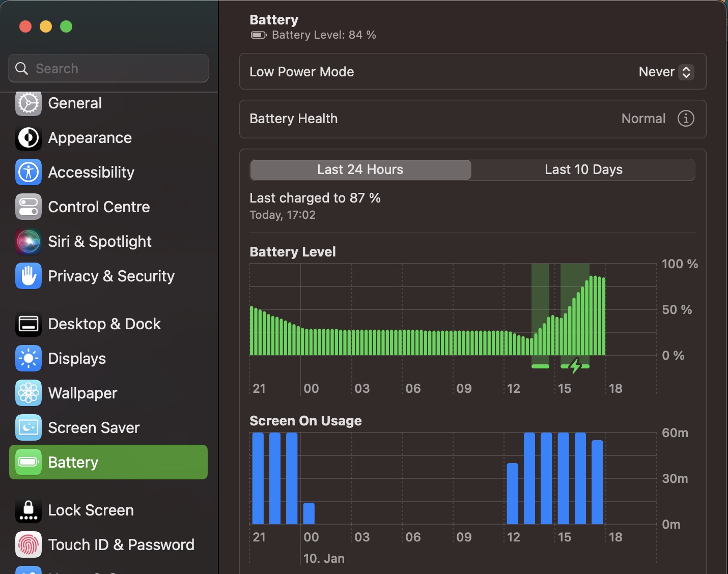Show Battery Health info button

point(686,119)
